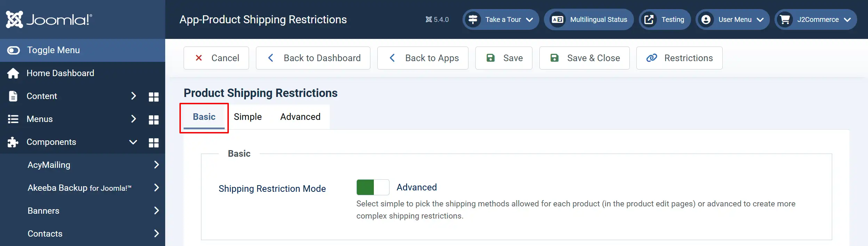This screenshot has height=246, width=868.
Task: Open Menus dashboard grid icon
Action: point(153,120)
